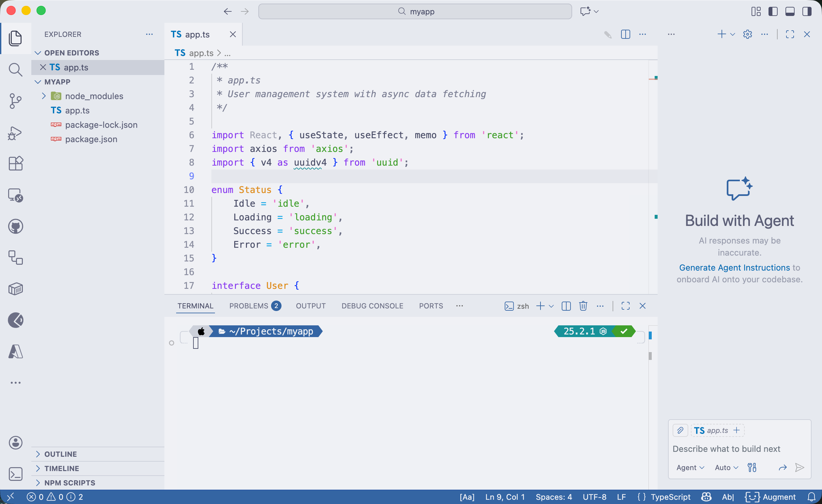The image size is (822, 504).
Task: Click Generate Agent Instructions link
Action: point(734,268)
